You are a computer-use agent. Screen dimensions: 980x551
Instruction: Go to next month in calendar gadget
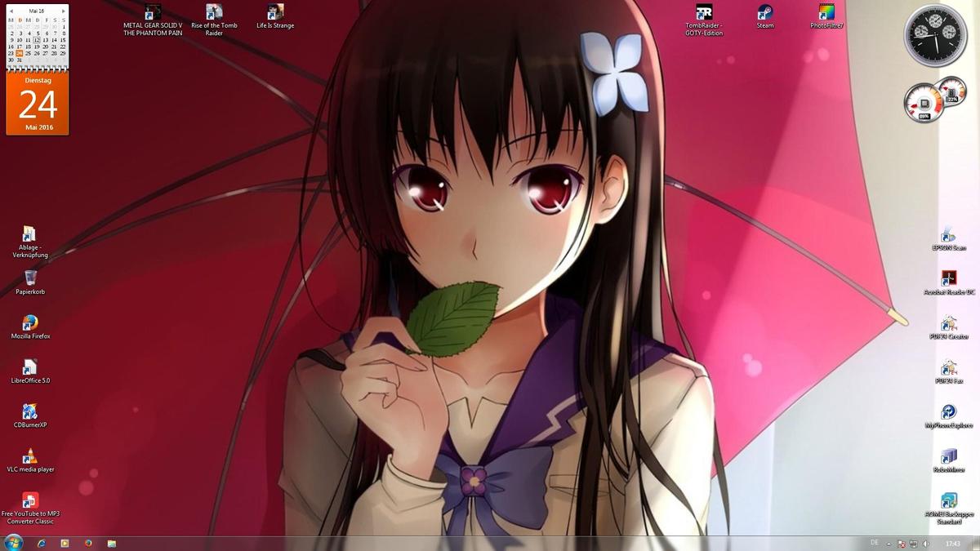click(x=64, y=11)
